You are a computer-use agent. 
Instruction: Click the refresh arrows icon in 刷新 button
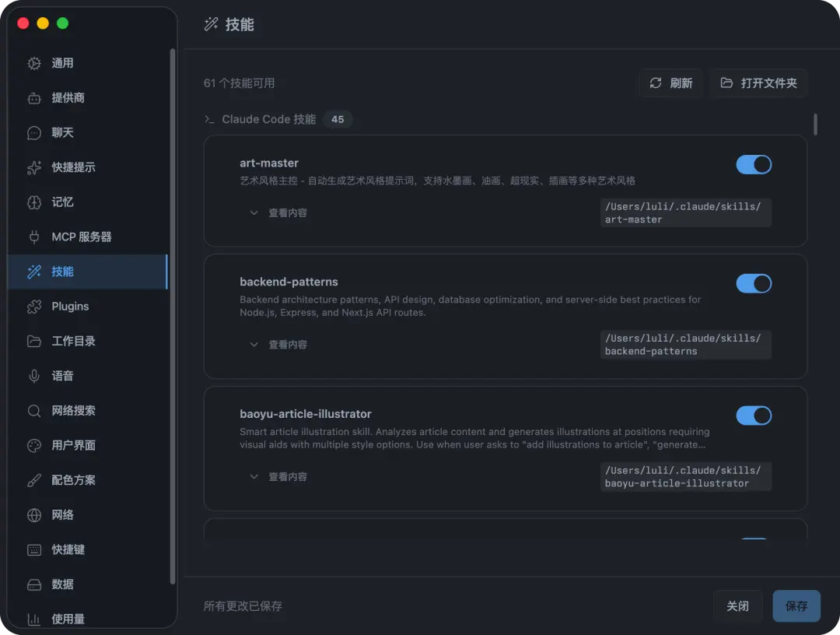pos(656,83)
